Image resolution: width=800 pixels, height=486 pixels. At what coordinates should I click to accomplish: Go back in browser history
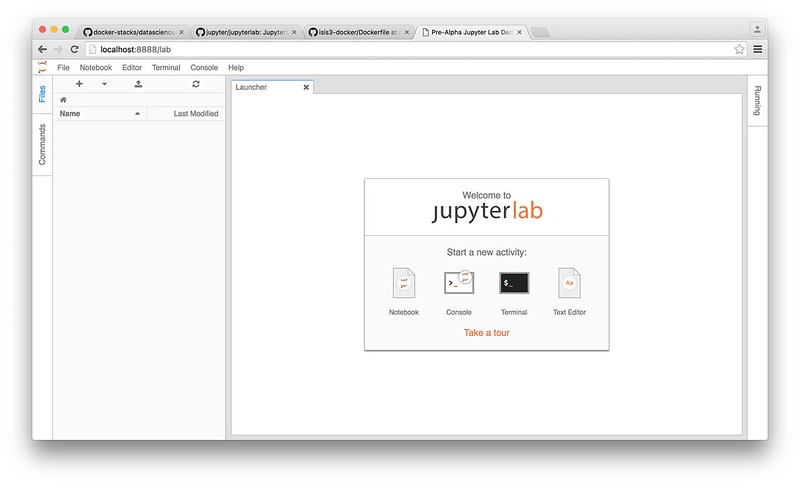click(42, 49)
